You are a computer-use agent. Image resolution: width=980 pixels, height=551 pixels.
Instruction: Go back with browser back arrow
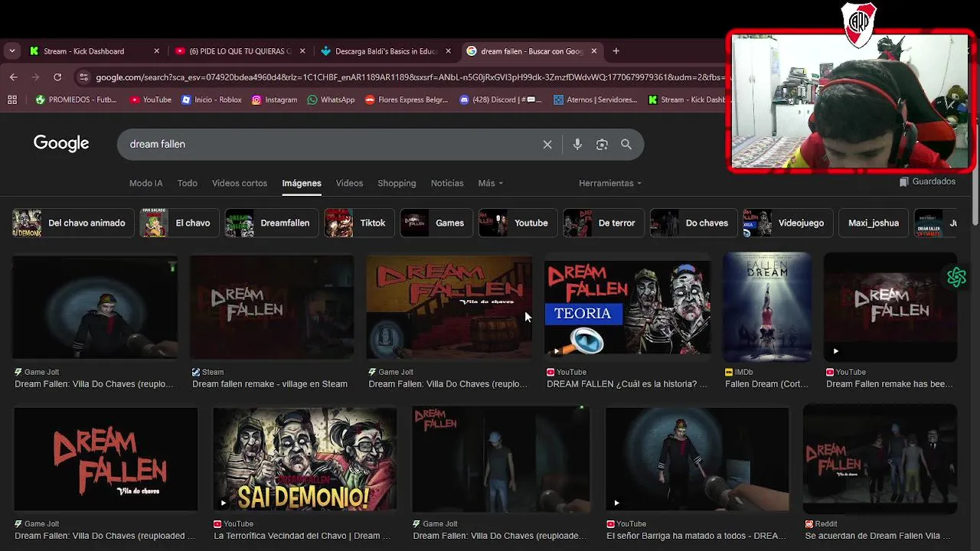[x=13, y=77]
